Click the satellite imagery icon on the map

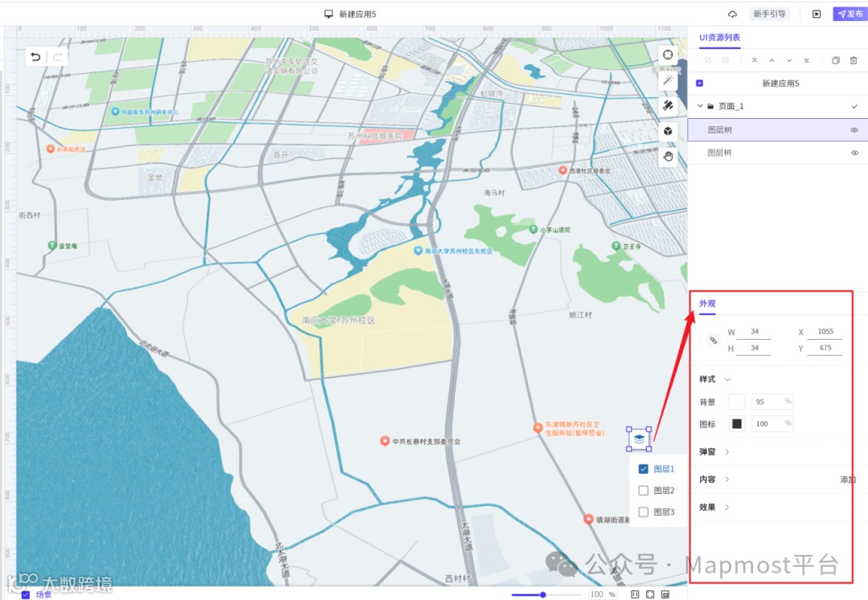click(668, 105)
